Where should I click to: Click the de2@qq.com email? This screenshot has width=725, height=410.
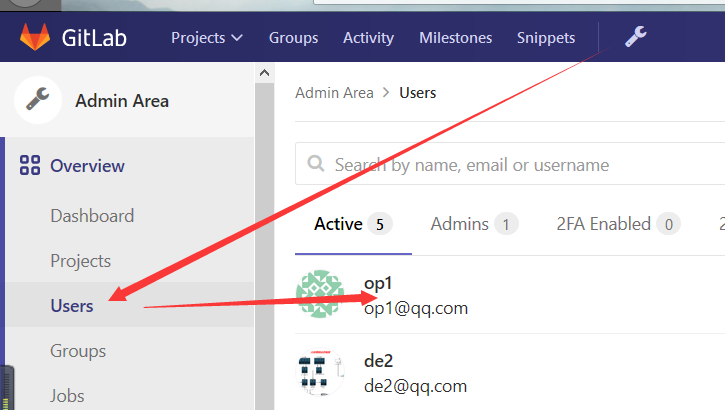click(x=415, y=386)
